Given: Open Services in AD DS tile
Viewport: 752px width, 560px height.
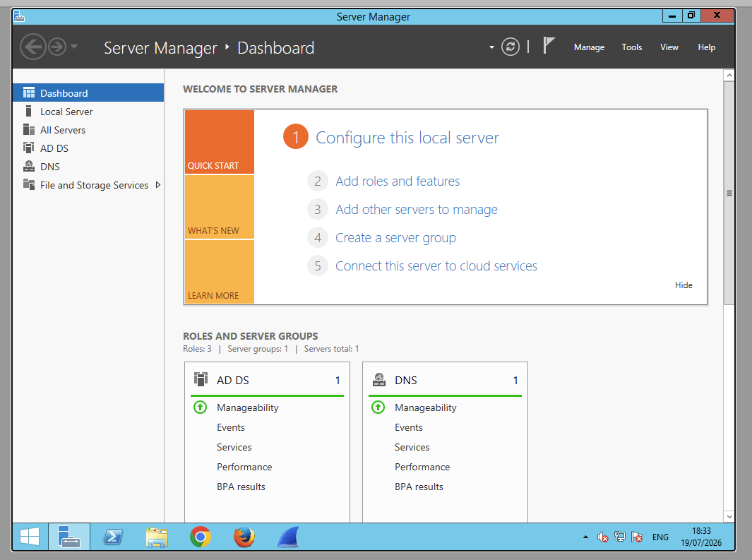Looking at the screenshot, I should [234, 447].
